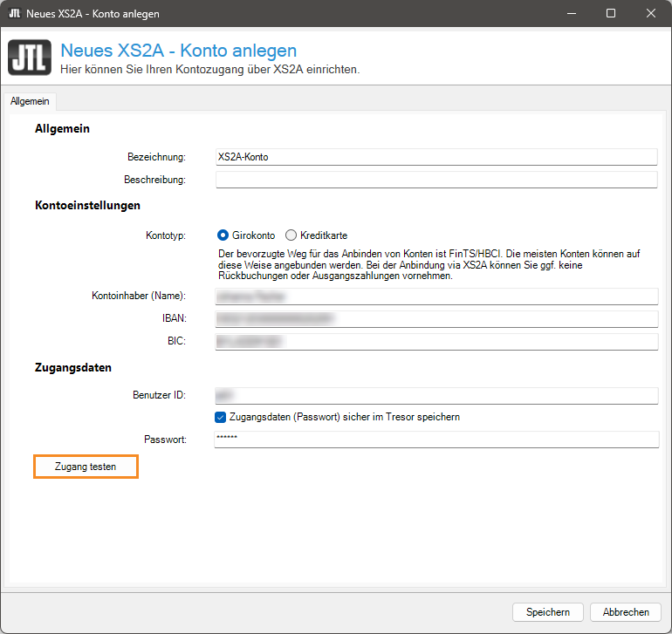The width and height of the screenshot is (672, 634).
Task: Select the BIC input field
Action: click(x=435, y=341)
